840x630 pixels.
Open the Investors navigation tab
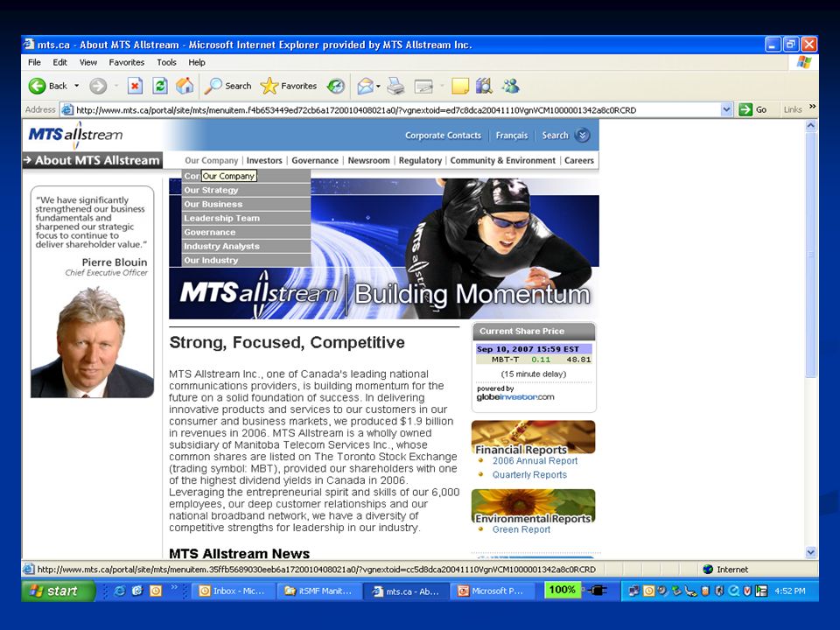(264, 160)
